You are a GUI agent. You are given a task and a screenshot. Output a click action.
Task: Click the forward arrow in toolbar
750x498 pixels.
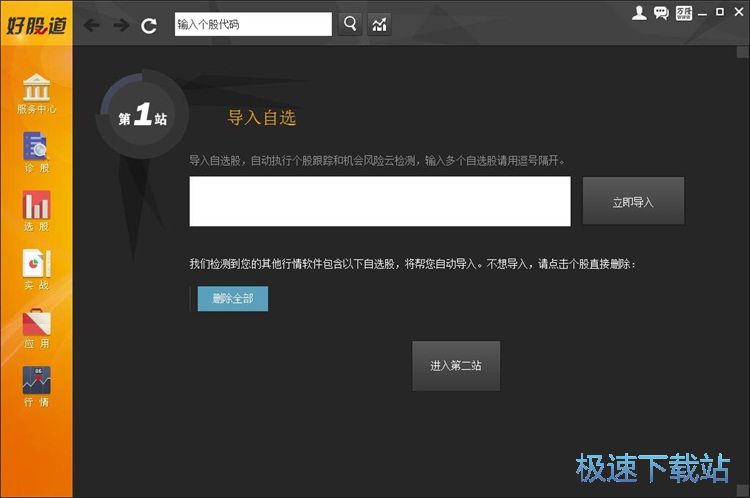[x=121, y=25]
